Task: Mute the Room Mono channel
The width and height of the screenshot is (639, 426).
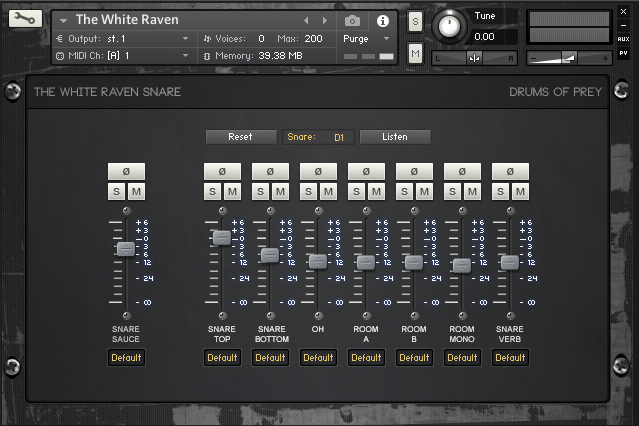Action: pos(472,191)
